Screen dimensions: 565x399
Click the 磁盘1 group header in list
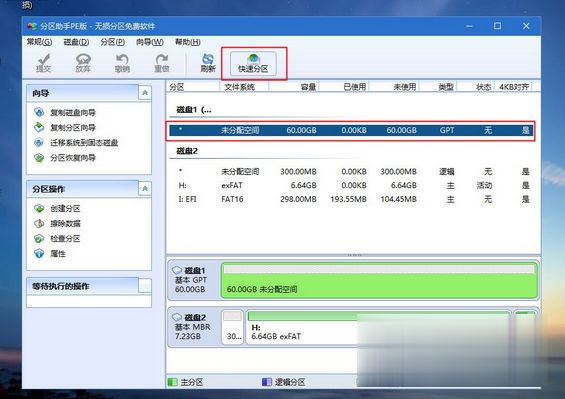(194, 110)
